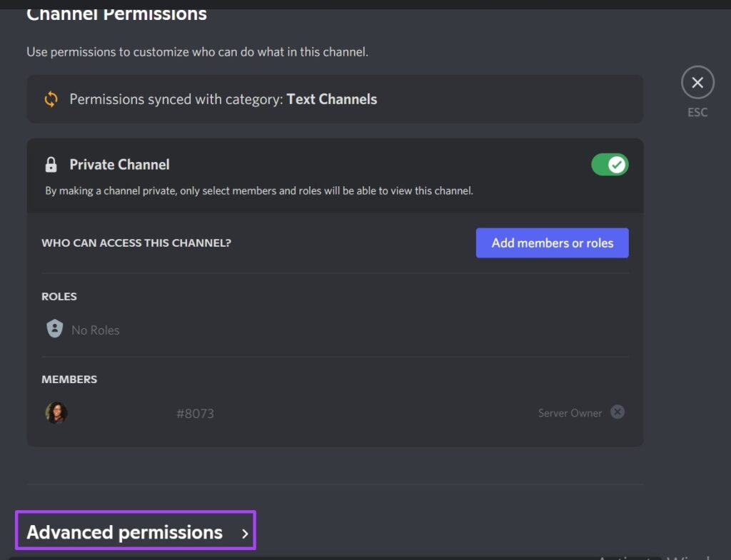Viewport: 731px width, 560px height.
Task: Click the ESC label under close button
Action: (x=697, y=113)
